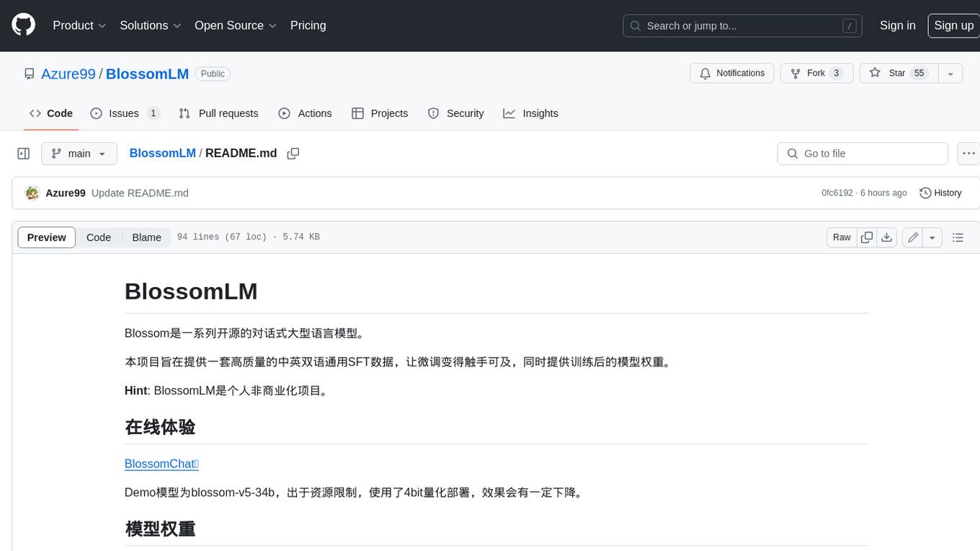Open the edit options dropdown arrow
Image resolution: width=980 pixels, height=551 pixels.
click(932, 237)
